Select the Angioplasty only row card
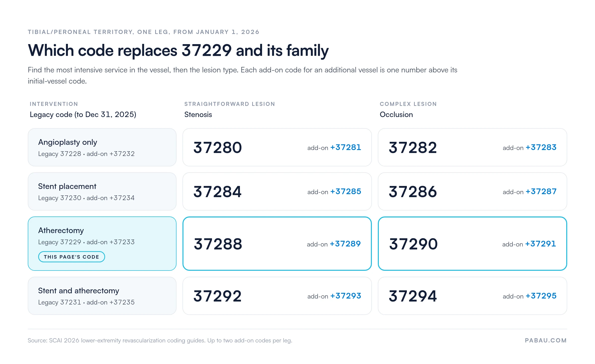595x364 pixels. click(102, 147)
